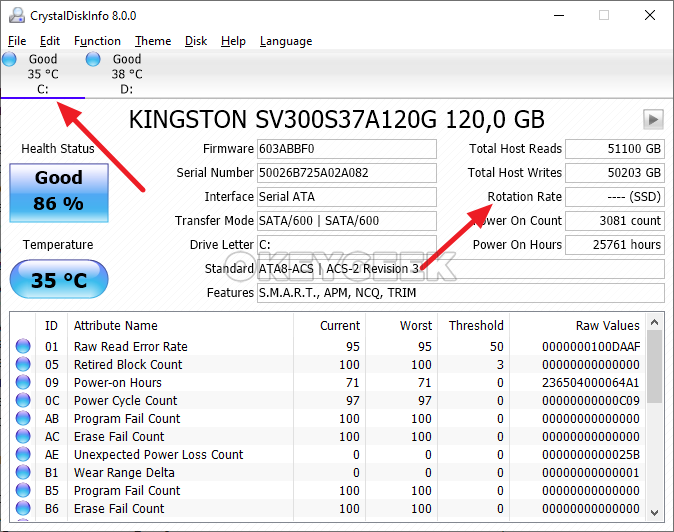Click the Features field
Viewport: 674px width, 532px height.
coord(461,293)
